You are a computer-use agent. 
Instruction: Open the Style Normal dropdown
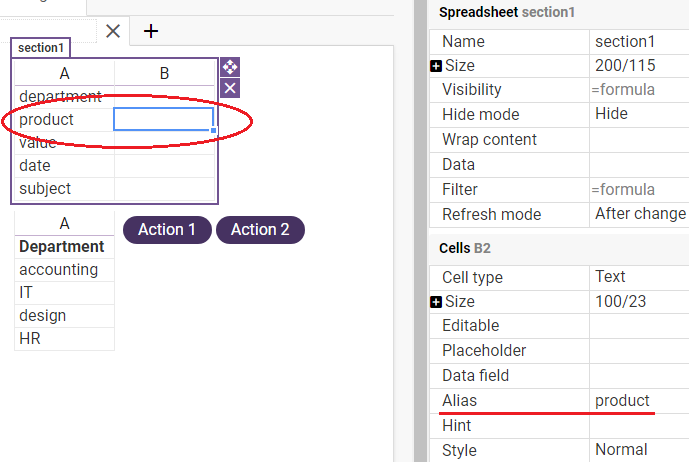tap(639, 450)
